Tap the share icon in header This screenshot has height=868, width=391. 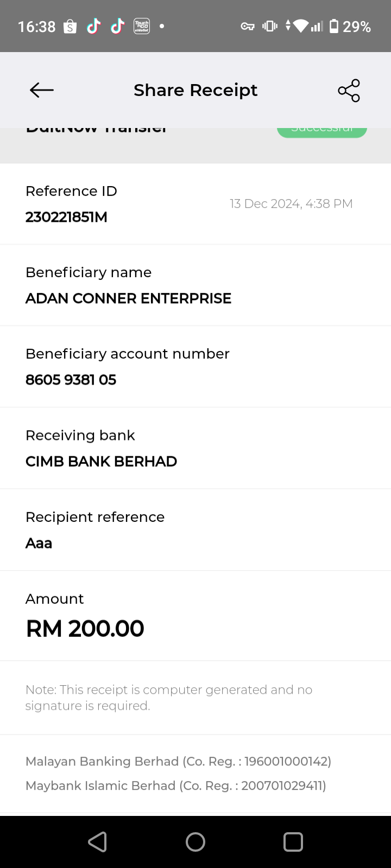click(x=349, y=90)
